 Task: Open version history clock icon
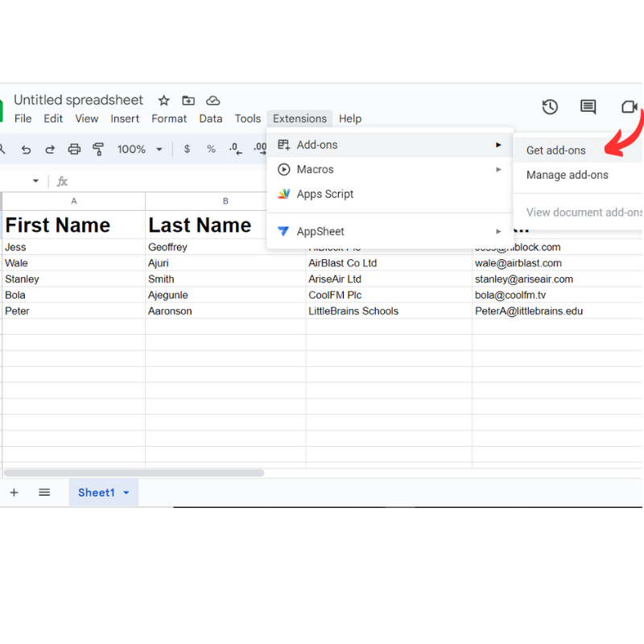[x=550, y=107]
